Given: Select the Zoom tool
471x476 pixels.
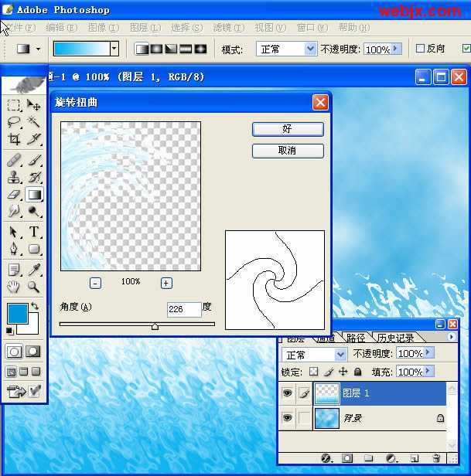Looking at the screenshot, I should [x=33, y=287].
